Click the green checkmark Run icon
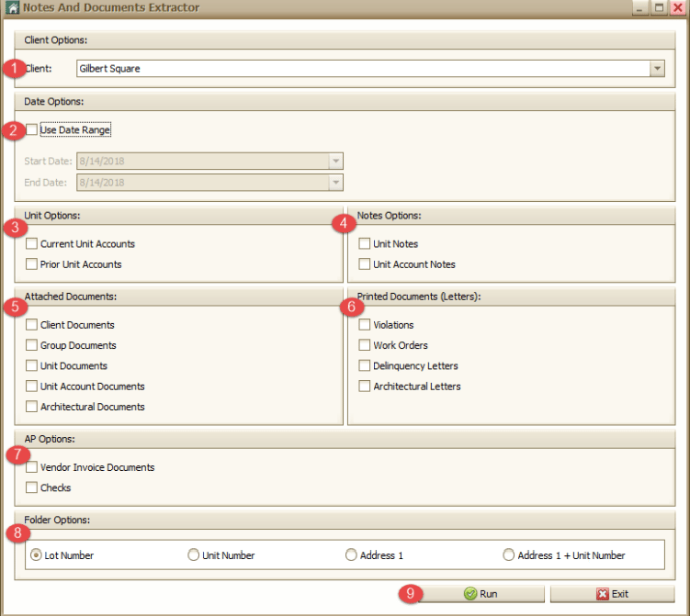Image resolution: width=690 pixels, height=616 pixels. [470, 594]
